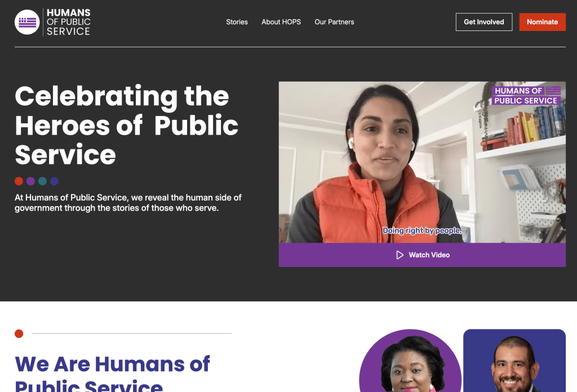Click the circular purple flag logo icon

click(27, 22)
